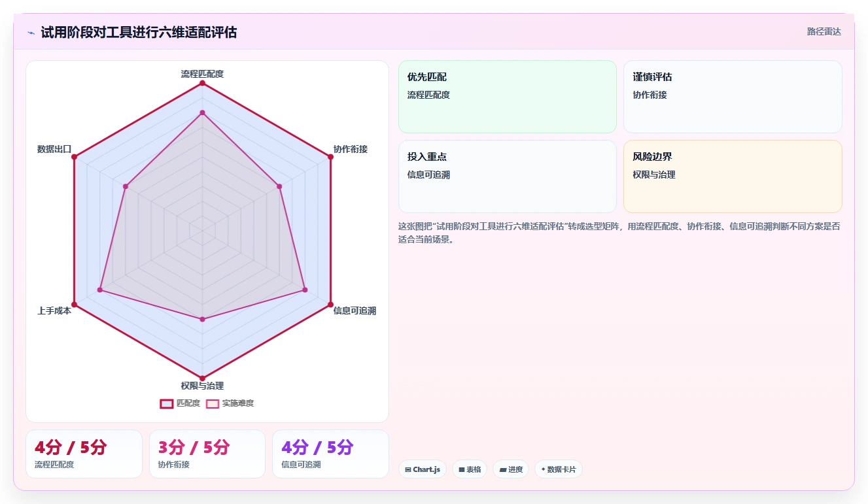Click the inner 实施难度 data point on 协作衔接 axis

(x=279, y=186)
